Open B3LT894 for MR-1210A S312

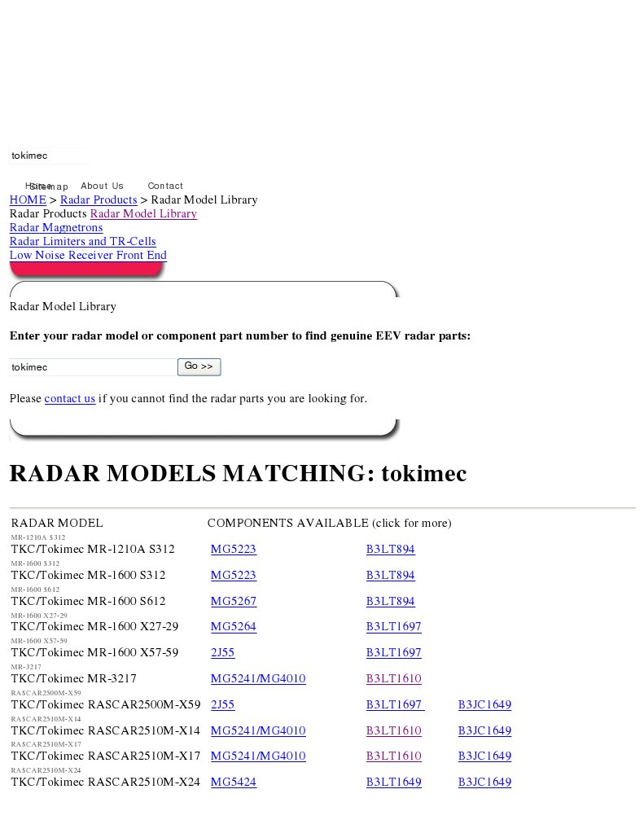(391, 550)
